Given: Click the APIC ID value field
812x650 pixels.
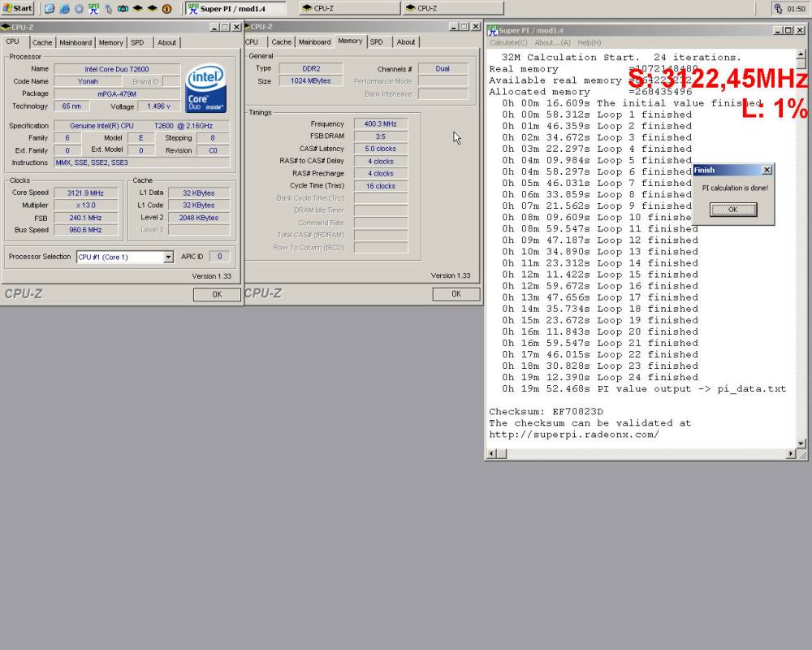Looking at the screenshot, I should click(x=219, y=257).
